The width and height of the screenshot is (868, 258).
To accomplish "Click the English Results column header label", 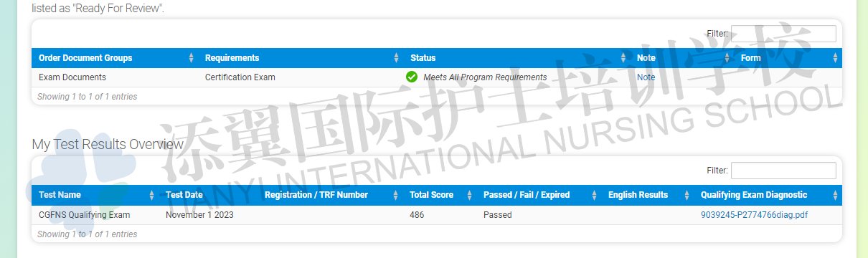I will coord(638,195).
